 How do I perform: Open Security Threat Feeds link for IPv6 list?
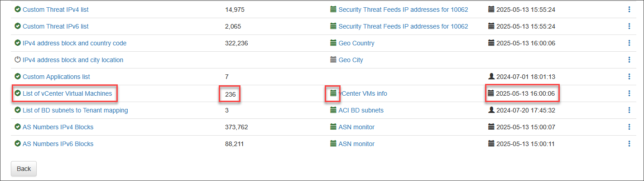click(x=403, y=26)
